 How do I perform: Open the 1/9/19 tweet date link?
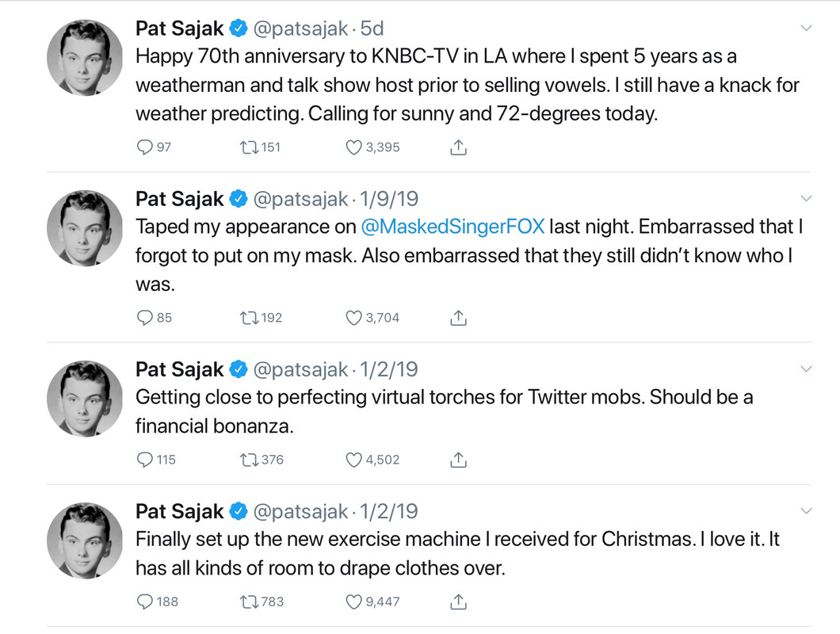click(x=389, y=199)
